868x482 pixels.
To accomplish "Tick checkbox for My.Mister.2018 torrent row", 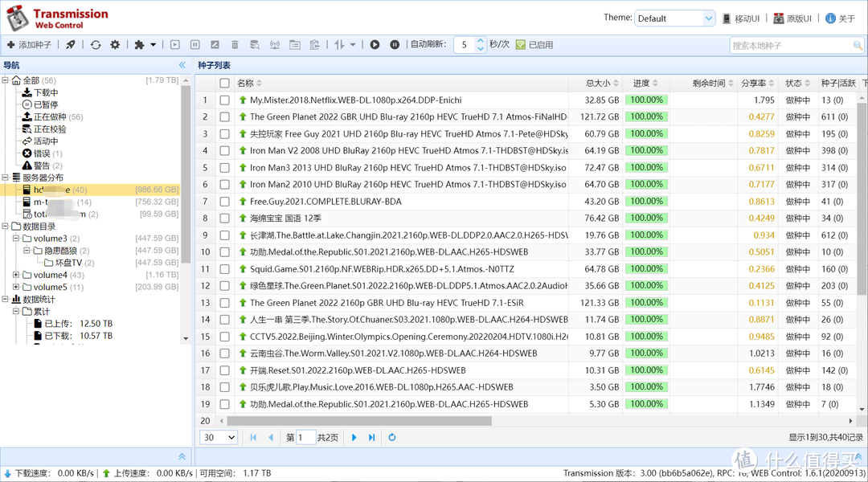I will click(224, 100).
